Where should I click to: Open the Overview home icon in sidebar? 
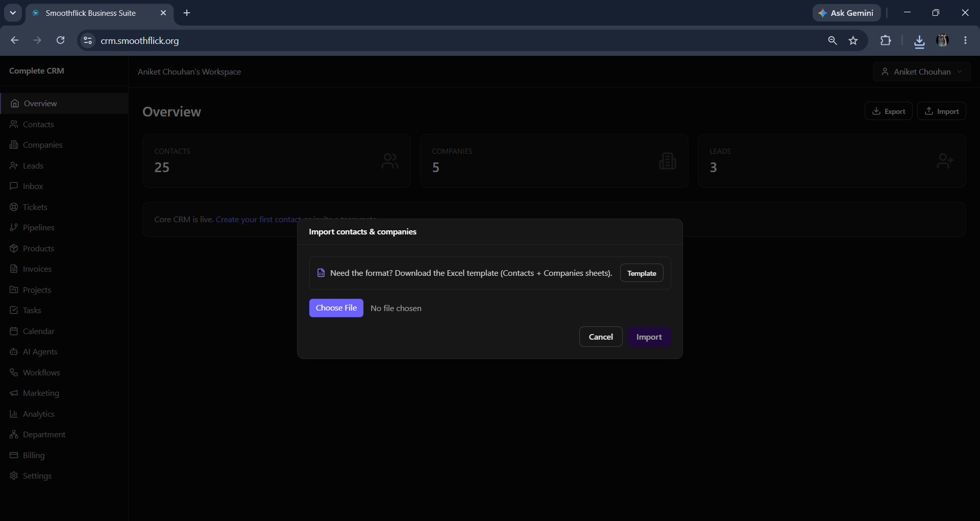point(15,103)
